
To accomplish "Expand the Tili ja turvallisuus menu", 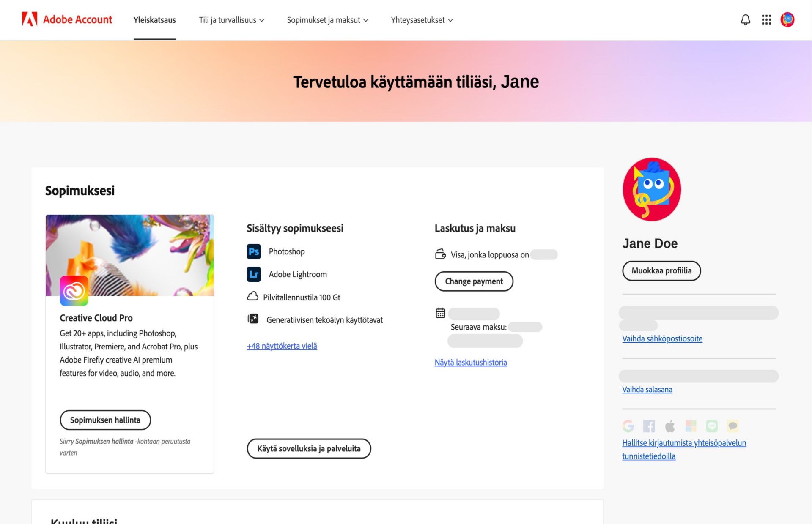I will click(231, 20).
